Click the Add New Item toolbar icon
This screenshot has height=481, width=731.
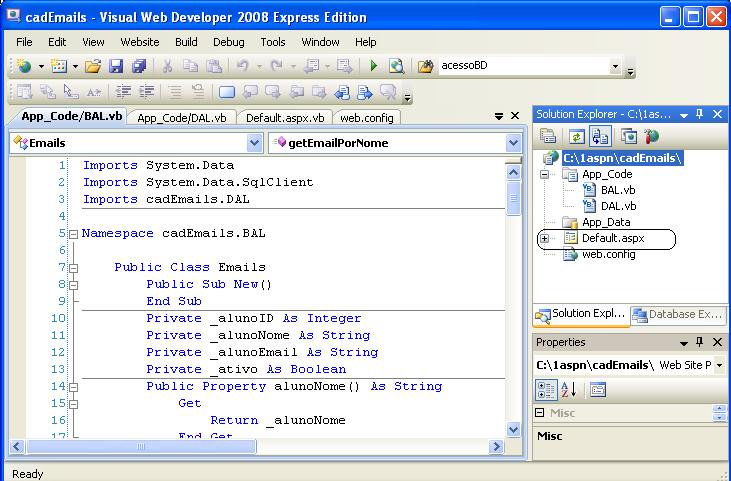(x=59, y=66)
